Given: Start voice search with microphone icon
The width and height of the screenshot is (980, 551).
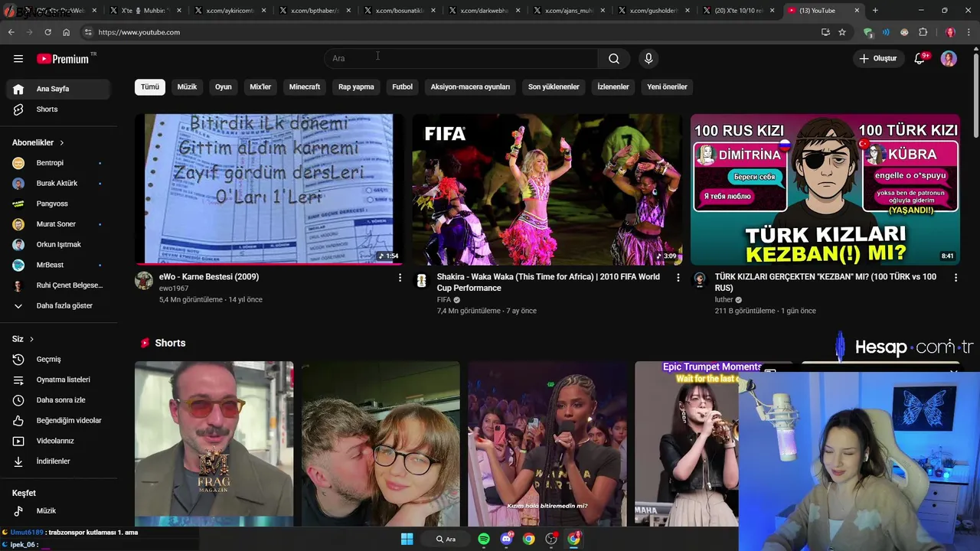Looking at the screenshot, I should (648, 59).
